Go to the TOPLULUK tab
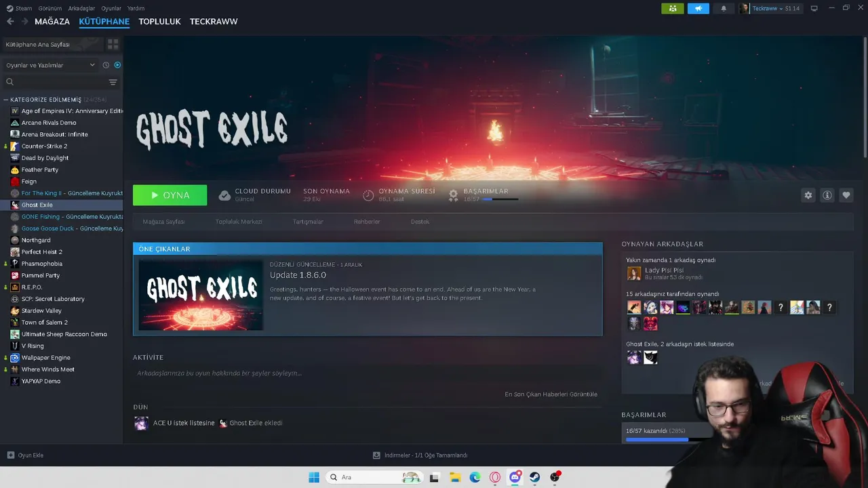 point(159,22)
